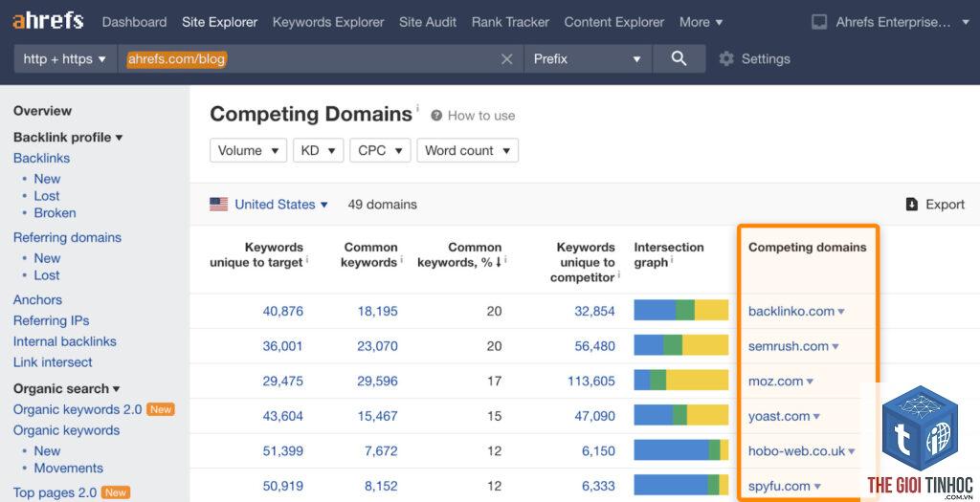Open the Rank Tracker tab
The width and height of the screenshot is (980, 502).
[x=510, y=22]
